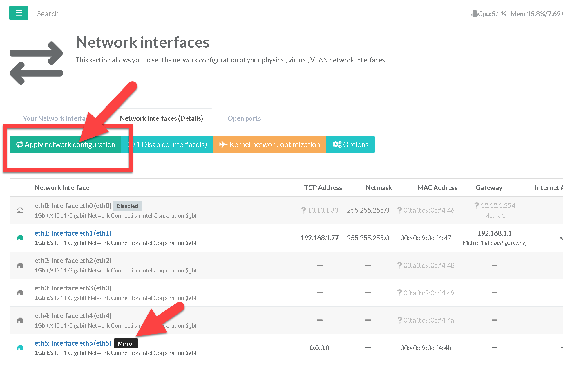Open eth1 interface settings link

point(73,233)
